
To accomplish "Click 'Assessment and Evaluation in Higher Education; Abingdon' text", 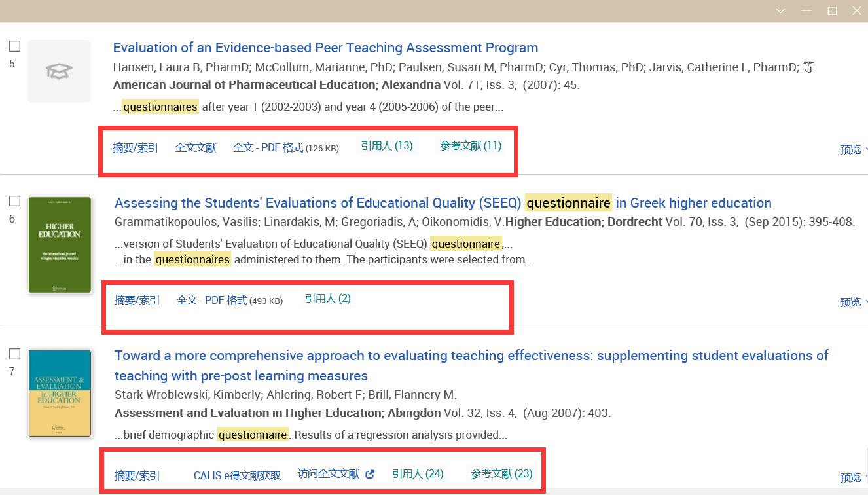I will point(278,413).
